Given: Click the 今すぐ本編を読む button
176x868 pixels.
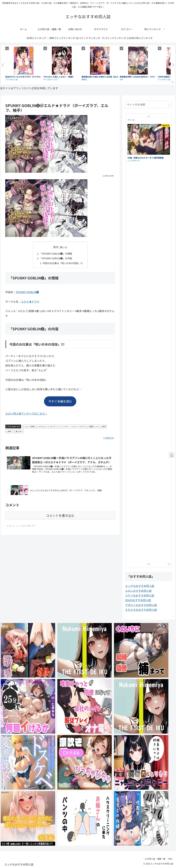Looking at the screenshot, I should coord(60,401).
